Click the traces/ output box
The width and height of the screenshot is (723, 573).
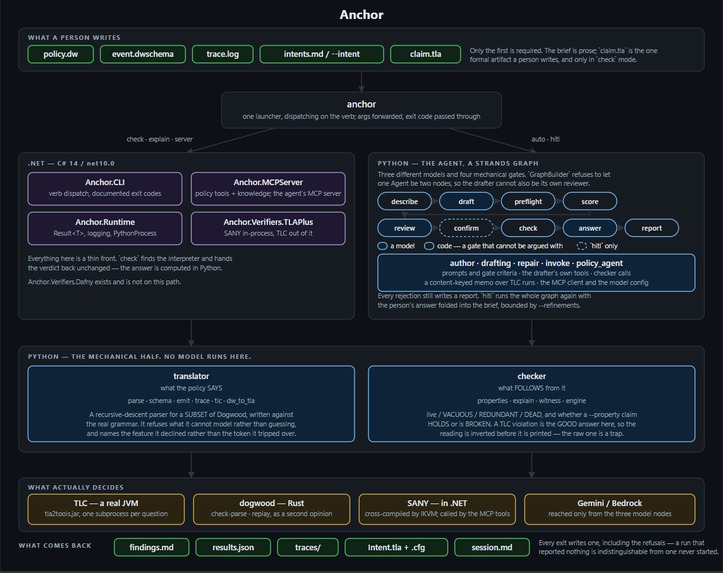308,547
